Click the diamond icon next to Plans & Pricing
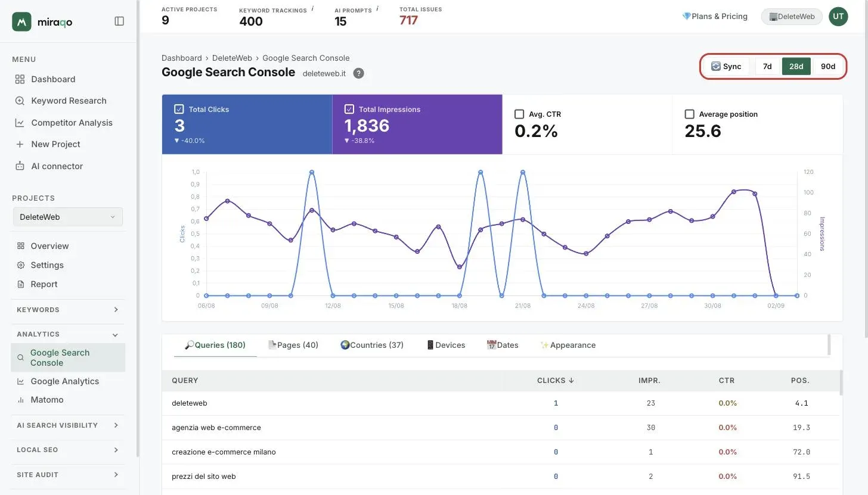868x495 pixels. 686,16
